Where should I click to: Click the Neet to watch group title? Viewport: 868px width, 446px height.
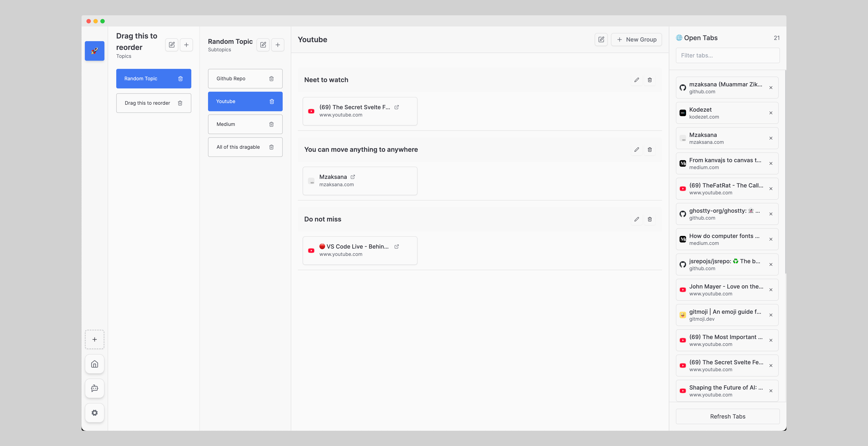click(326, 80)
